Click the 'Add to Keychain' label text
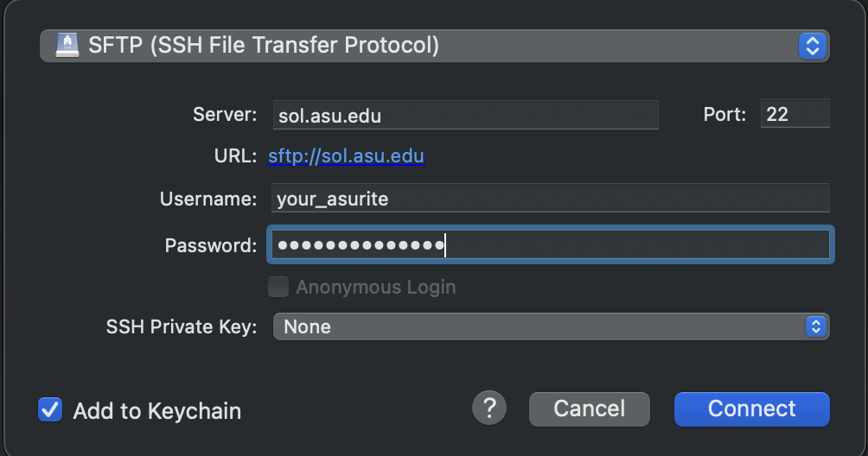This screenshot has width=868, height=456. pyautogui.click(x=156, y=411)
